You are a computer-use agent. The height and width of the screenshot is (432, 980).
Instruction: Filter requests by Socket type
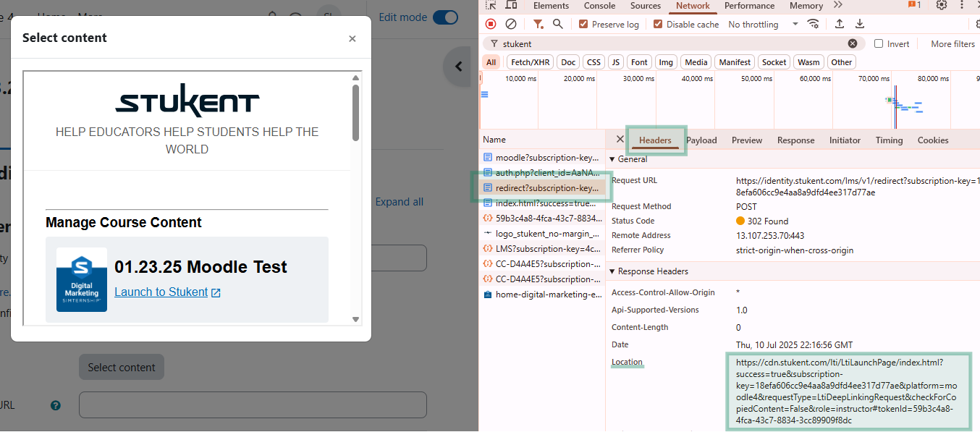pos(774,62)
